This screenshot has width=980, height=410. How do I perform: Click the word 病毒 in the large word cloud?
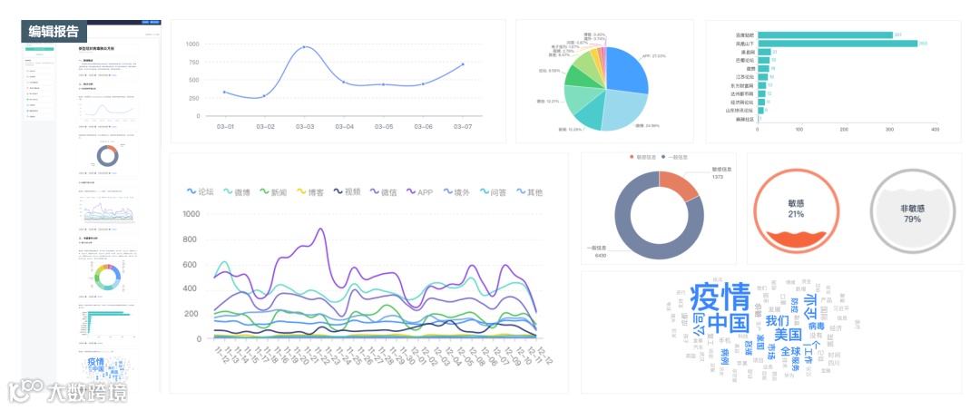tap(817, 327)
